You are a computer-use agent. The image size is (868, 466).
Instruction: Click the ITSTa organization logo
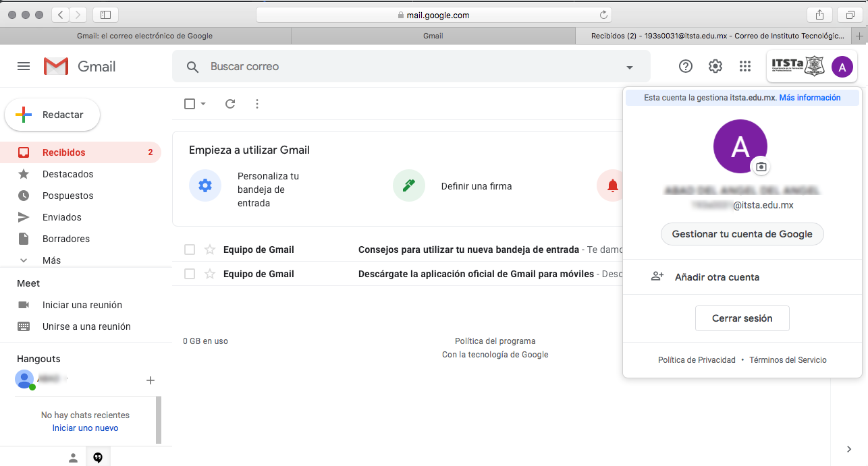[x=798, y=66]
